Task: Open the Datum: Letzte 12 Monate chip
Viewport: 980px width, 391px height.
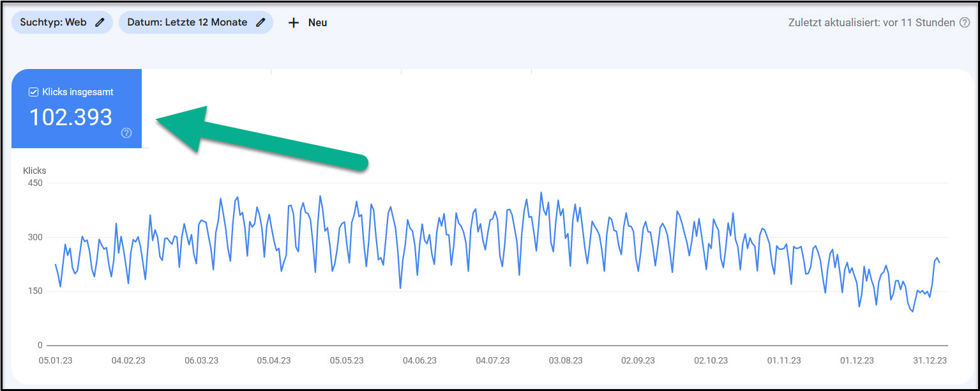Action: [x=196, y=22]
